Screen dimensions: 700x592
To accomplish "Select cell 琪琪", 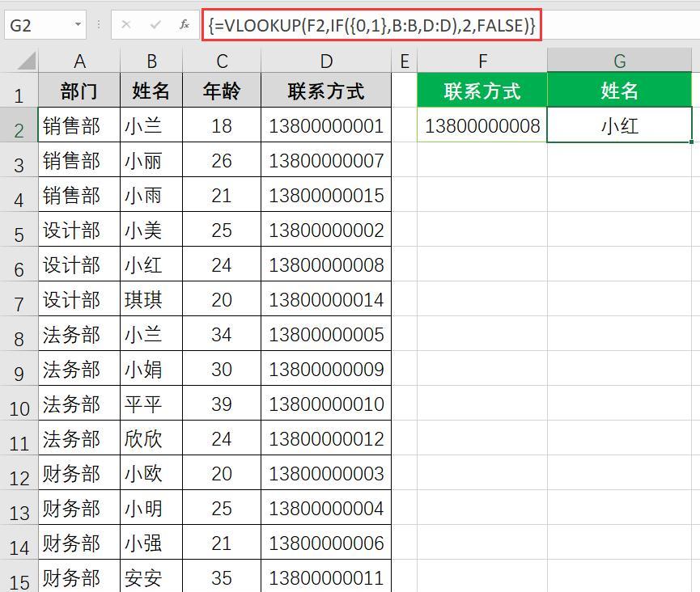I will (151, 299).
